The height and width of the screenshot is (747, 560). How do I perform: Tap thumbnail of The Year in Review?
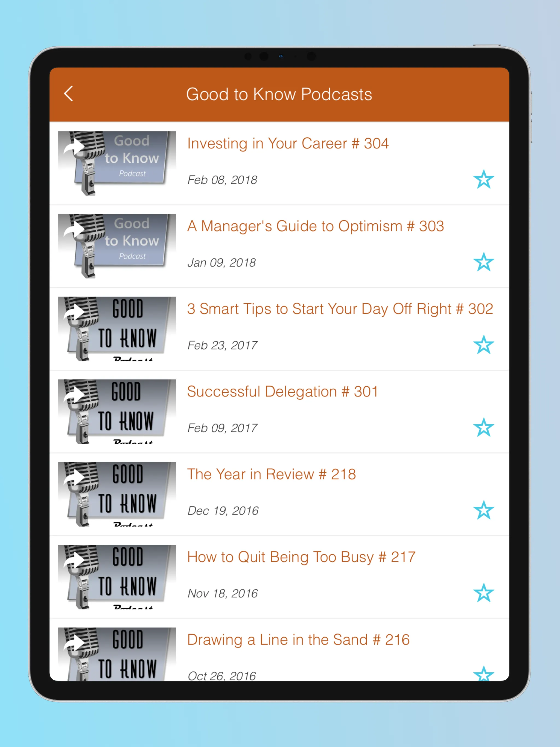[x=117, y=494]
